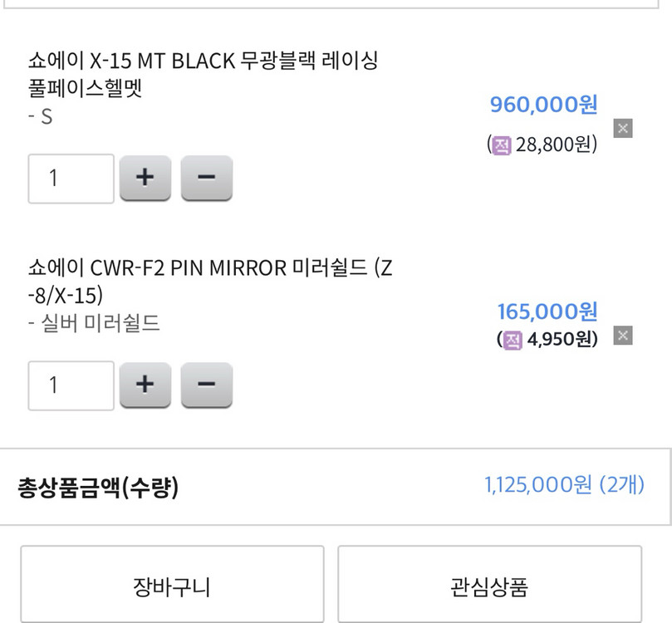Click the total 1,125,000원 (2개) amount
The width and height of the screenshot is (672, 623).
tap(564, 486)
